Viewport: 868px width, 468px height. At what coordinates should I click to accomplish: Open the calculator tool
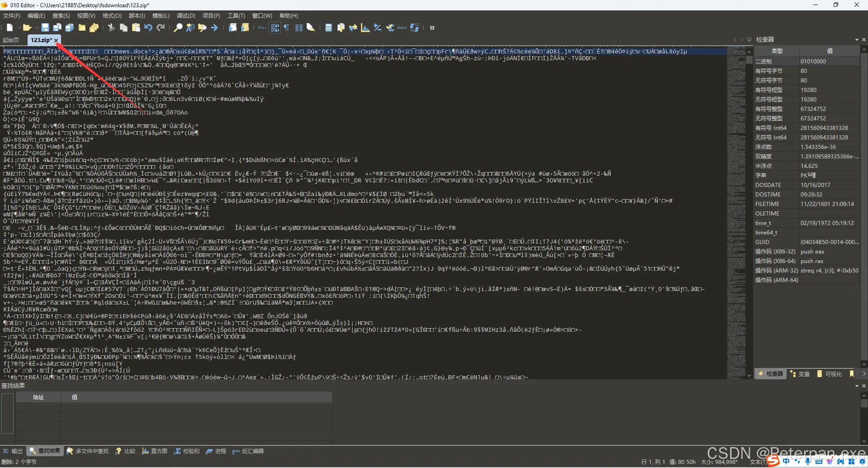(329, 28)
